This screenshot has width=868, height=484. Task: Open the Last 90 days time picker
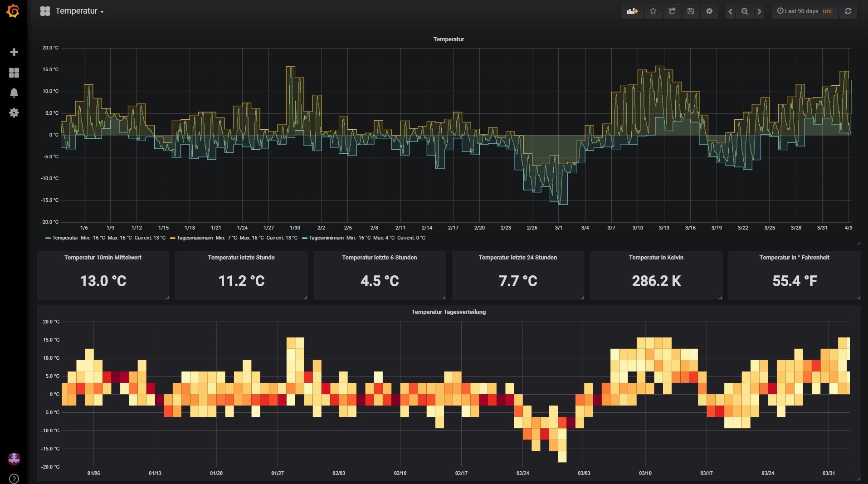(x=804, y=11)
